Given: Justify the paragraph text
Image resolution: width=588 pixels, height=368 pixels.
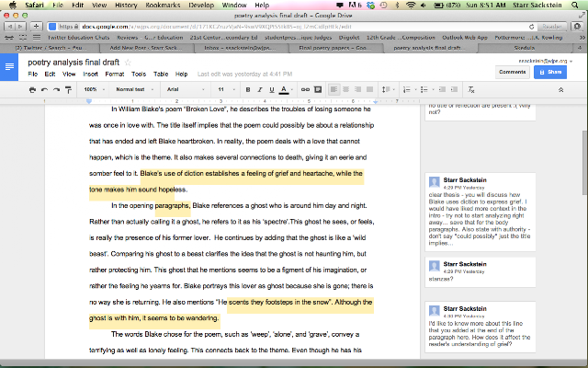Looking at the screenshot, I should pos(369,89).
